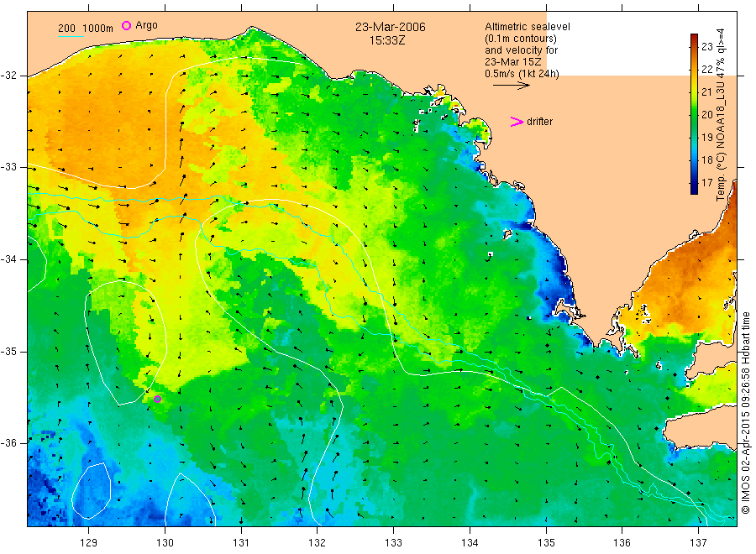
Task: Click latitude axis label '-32'
Action: coord(8,76)
